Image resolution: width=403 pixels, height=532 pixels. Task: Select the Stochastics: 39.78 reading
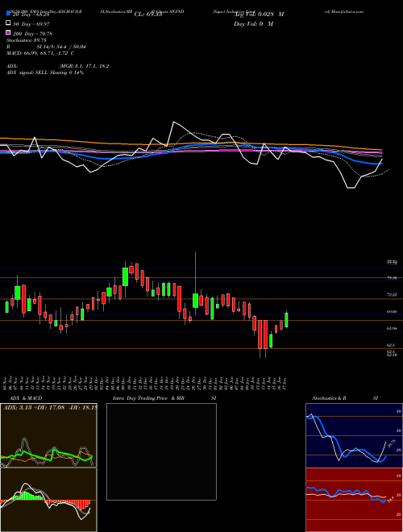(x=27, y=40)
